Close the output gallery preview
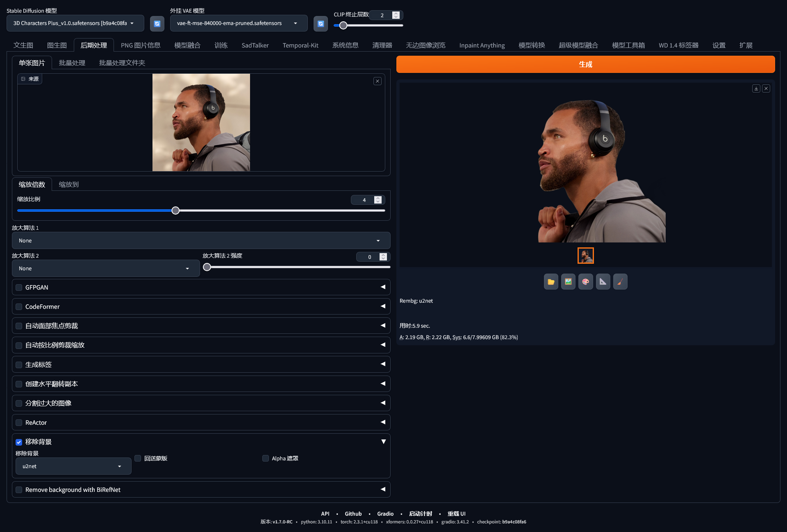The image size is (787, 532). 766,88
